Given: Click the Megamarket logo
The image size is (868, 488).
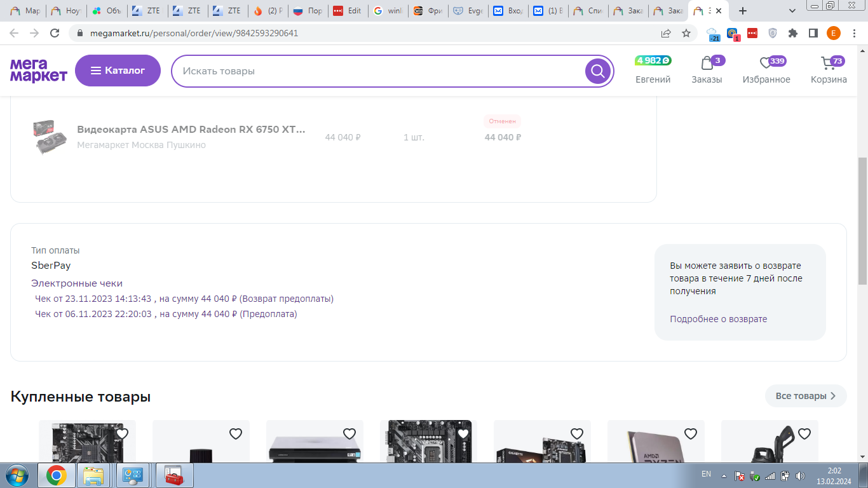Looking at the screenshot, I should tap(39, 71).
